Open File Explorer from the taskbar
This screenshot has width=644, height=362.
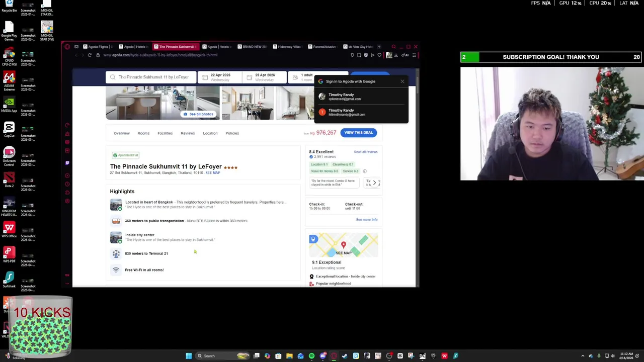289,356
